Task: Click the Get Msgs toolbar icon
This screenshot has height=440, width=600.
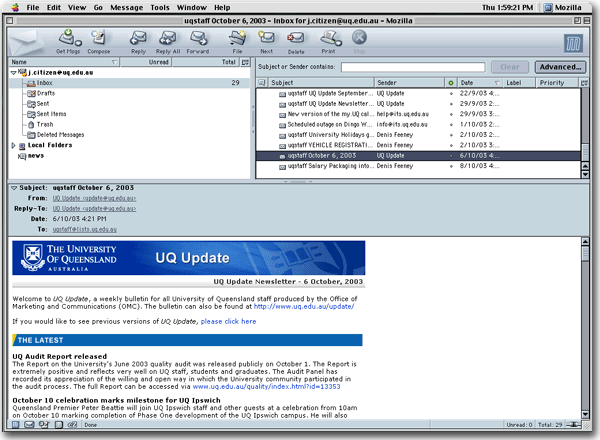Action: 68,40
